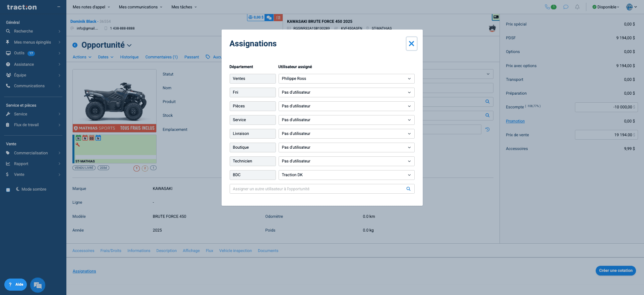Open the Mes notes d'appel menu

click(91, 7)
